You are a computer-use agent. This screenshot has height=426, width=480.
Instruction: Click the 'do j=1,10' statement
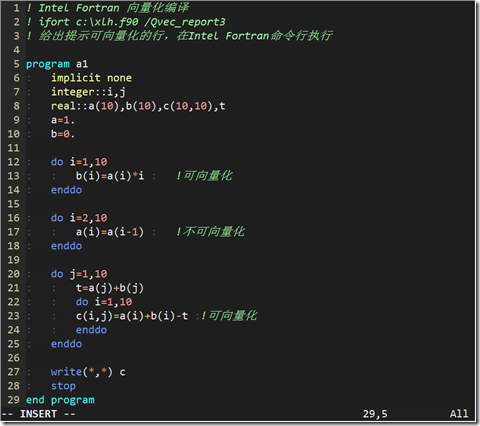pyautogui.click(x=79, y=274)
